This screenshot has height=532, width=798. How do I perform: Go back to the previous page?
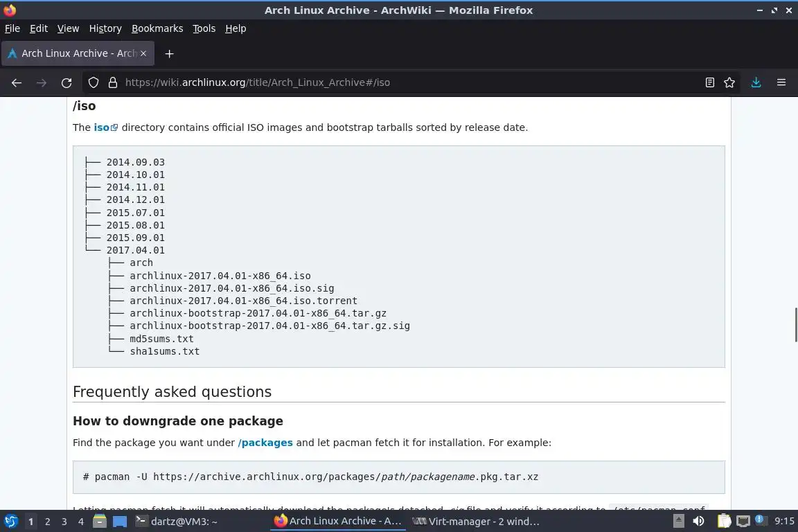pyautogui.click(x=17, y=82)
